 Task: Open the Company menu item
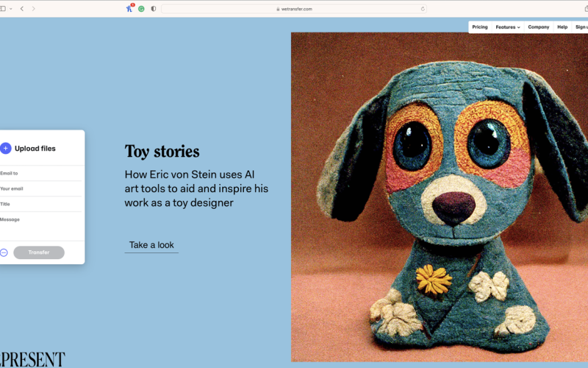539,27
